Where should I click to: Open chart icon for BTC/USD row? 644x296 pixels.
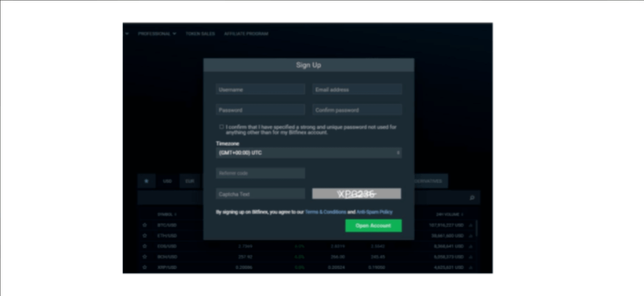[470, 225]
